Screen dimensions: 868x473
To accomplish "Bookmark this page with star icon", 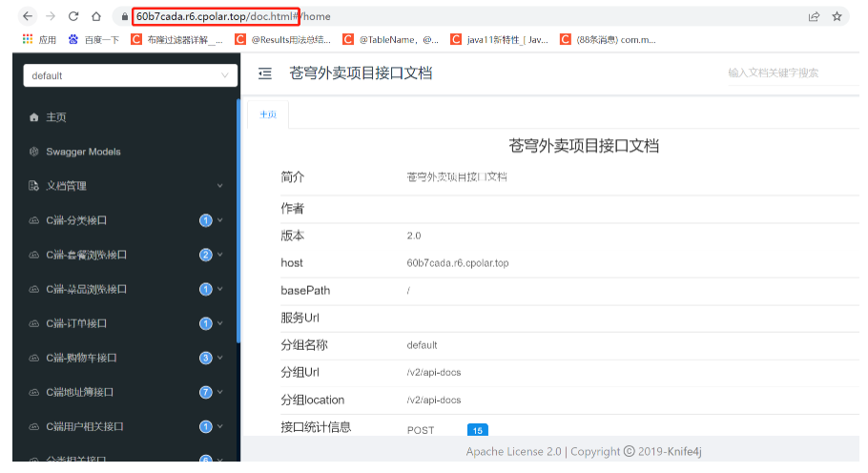I will pyautogui.click(x=837, y=16).
